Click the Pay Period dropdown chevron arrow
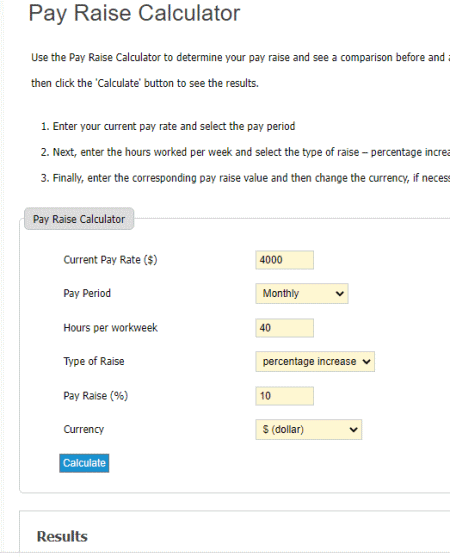Screen dimensions: 450x557 (340, 294)
